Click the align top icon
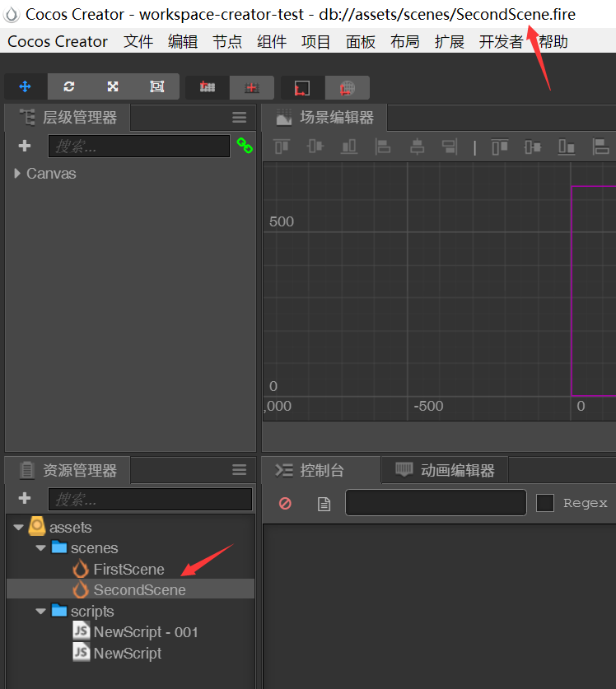 (x=282, y=147)
